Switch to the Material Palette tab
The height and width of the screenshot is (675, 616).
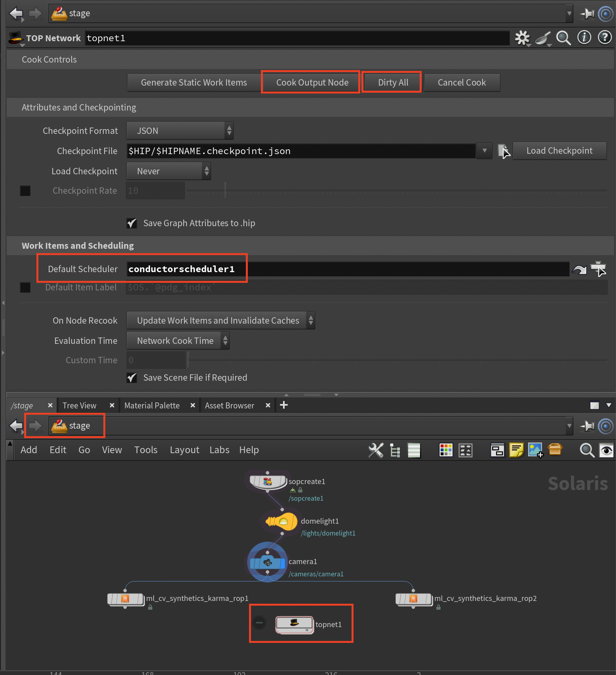(152, 406)
